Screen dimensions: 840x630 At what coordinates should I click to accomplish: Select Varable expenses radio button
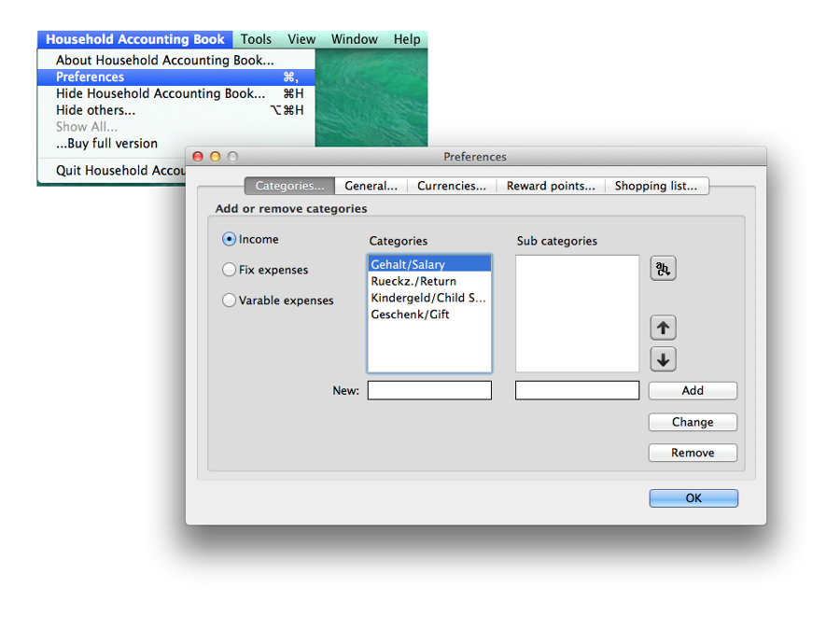(230, 301)
